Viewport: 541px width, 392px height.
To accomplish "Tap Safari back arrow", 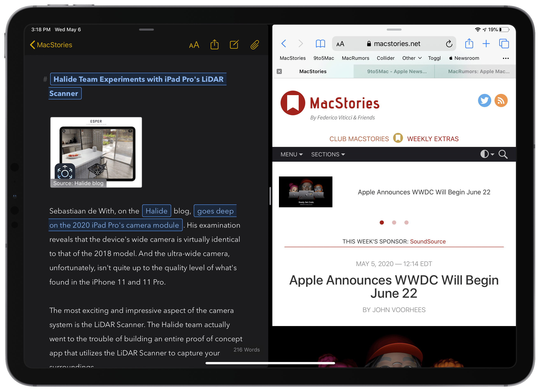I will 284,44.
